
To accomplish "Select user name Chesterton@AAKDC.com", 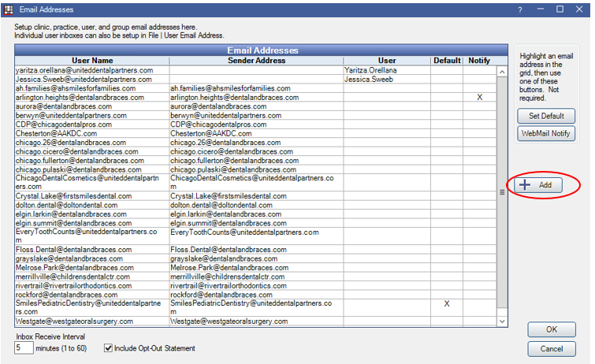I will 56,134.
